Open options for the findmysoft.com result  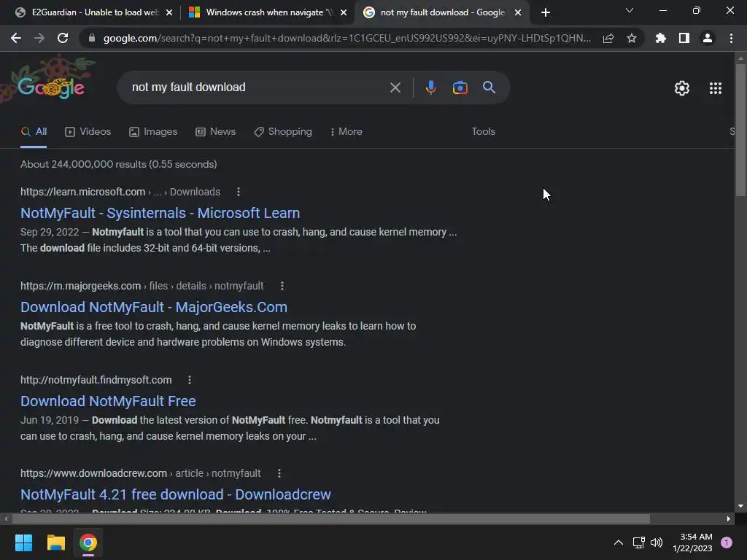tap(190, 380)
